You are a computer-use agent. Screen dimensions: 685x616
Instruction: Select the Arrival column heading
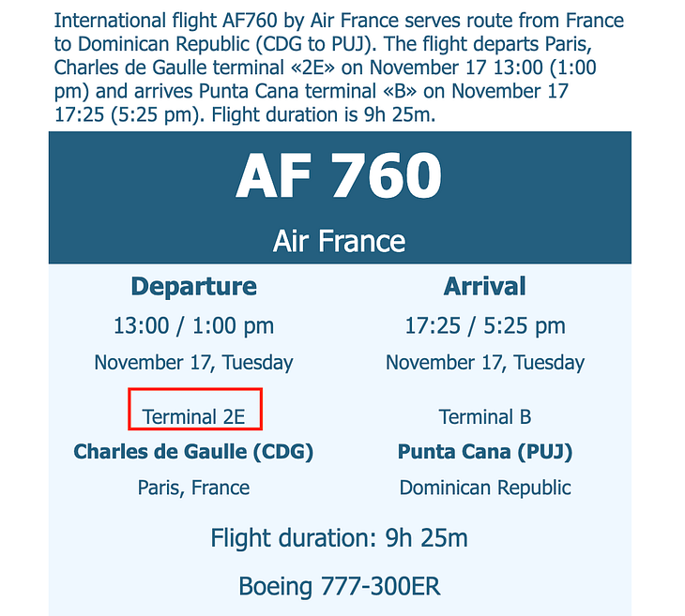484,286
